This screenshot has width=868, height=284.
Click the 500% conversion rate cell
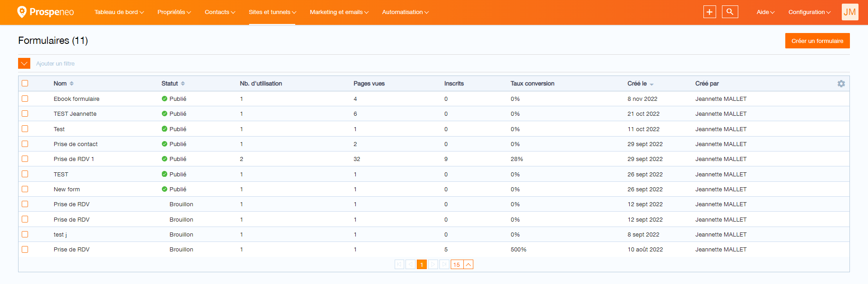click(519, 250)
